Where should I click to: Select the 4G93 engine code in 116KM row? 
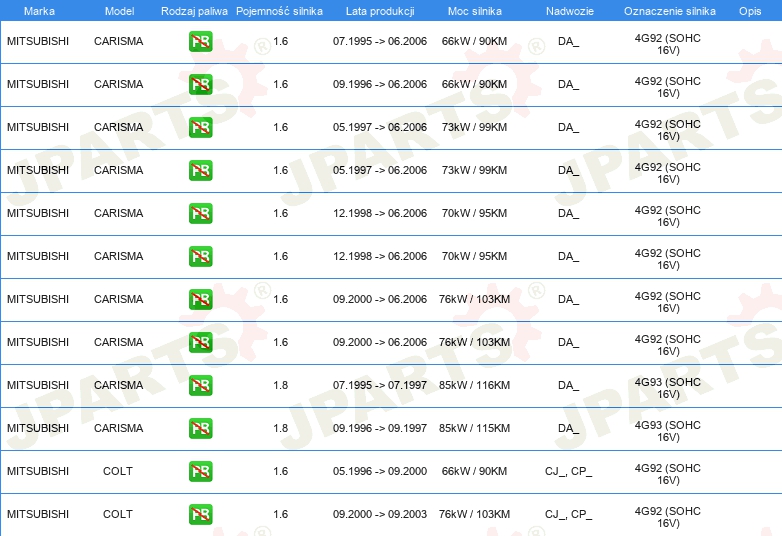668,388
